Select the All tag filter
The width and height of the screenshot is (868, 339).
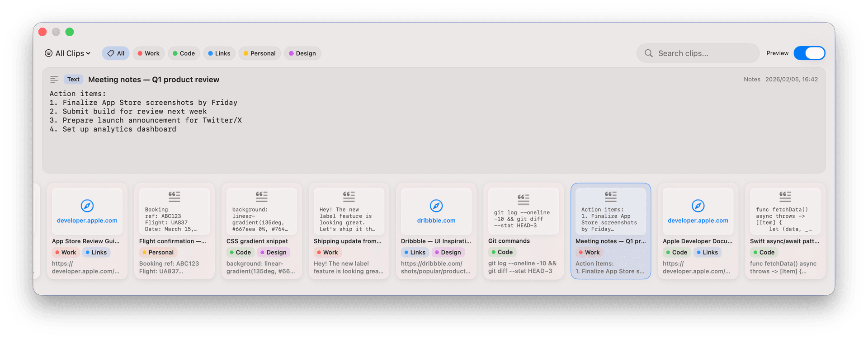[116, 53]
